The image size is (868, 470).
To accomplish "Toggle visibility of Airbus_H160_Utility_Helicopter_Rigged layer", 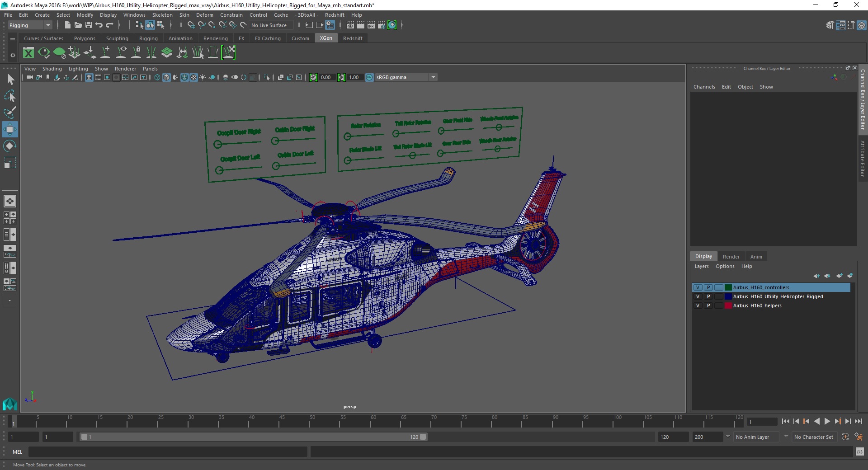I will coord(698,296).
